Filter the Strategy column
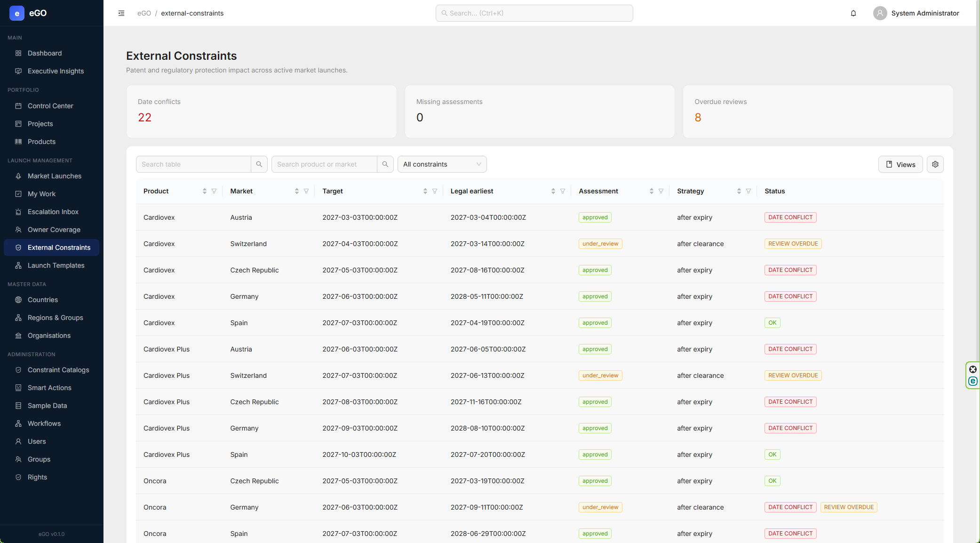Viewport: 980px width, 543px height. coord(749,191)
